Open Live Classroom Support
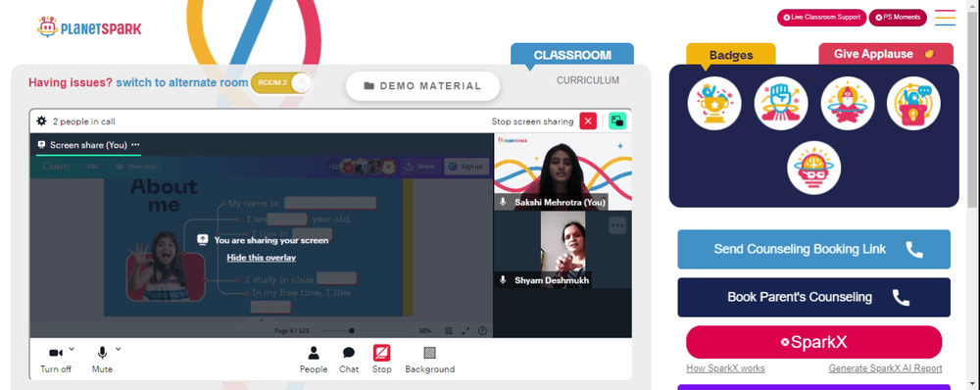The image size is (980, 390). pyautogui.click(x=821, y=18)
